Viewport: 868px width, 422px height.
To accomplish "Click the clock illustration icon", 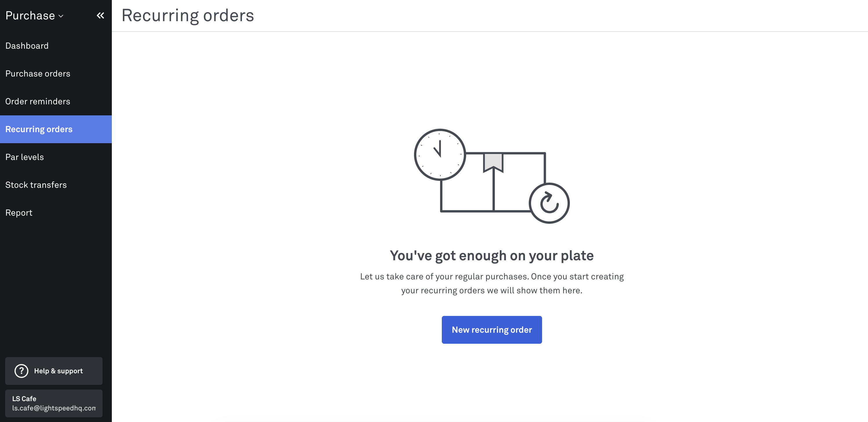I will (440, 155).
